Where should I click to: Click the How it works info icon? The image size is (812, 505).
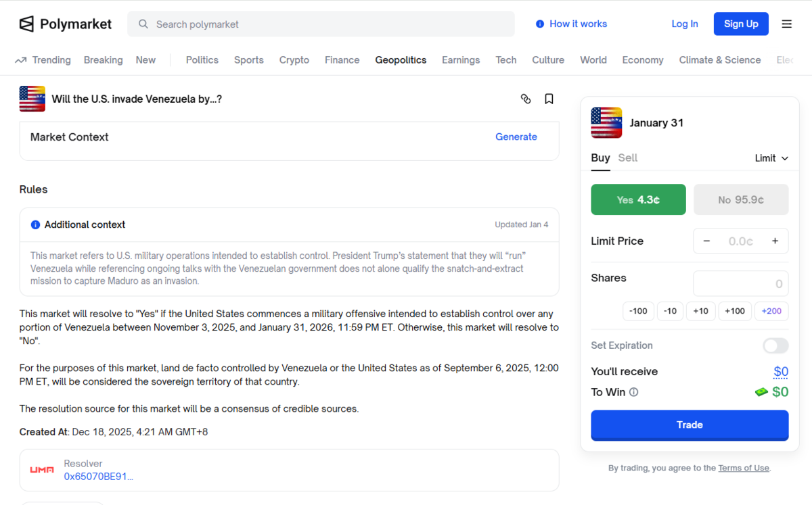[x=540, y=24]
